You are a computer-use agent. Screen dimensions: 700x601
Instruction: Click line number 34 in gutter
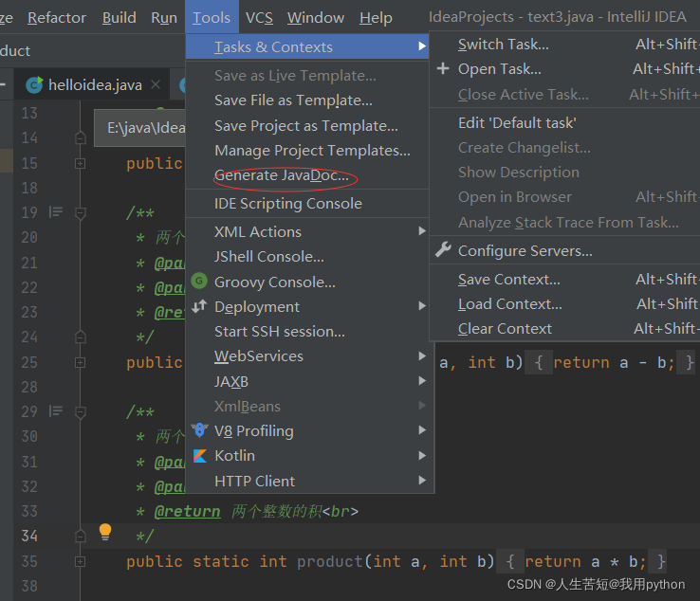tap(29, 536)
